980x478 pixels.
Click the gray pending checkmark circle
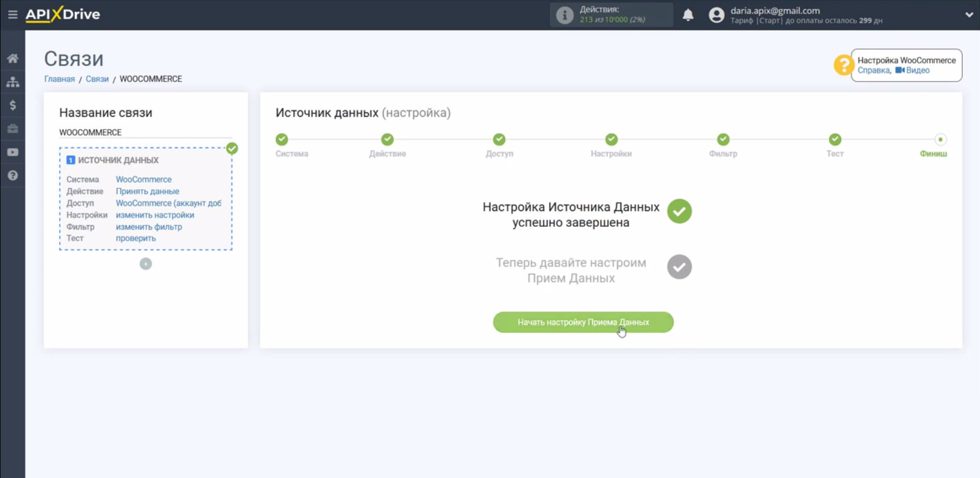point(679,267)
